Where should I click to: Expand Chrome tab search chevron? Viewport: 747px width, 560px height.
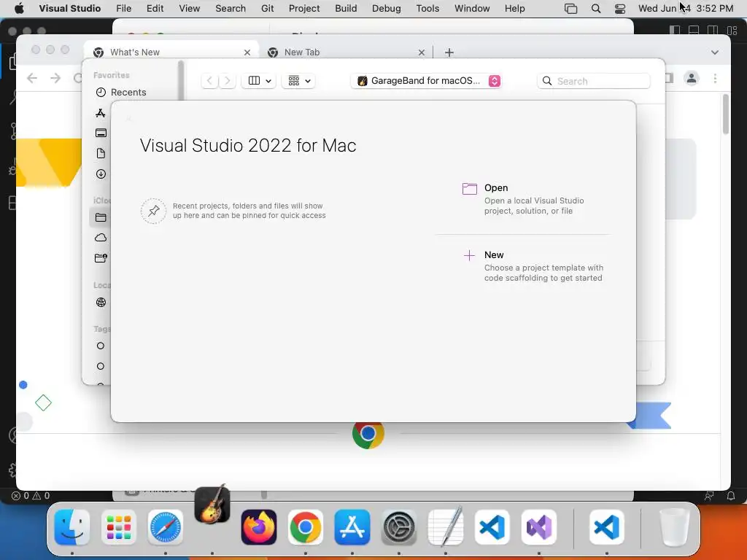[715, 52]
